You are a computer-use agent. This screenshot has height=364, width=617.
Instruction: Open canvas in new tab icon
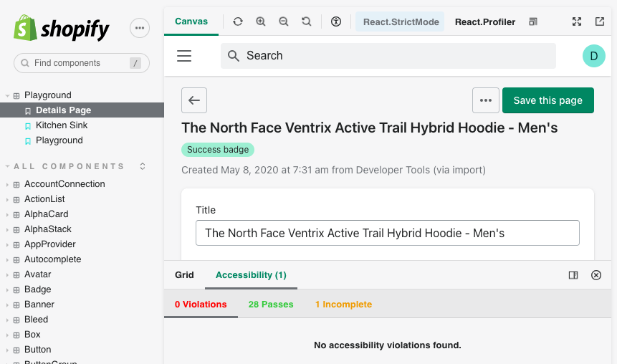(600, 21)
